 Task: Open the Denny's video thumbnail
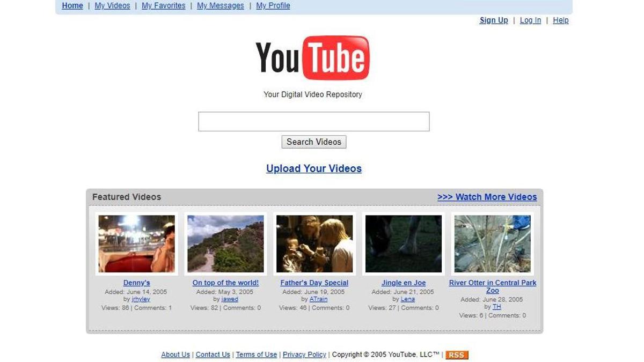[137, 244]
